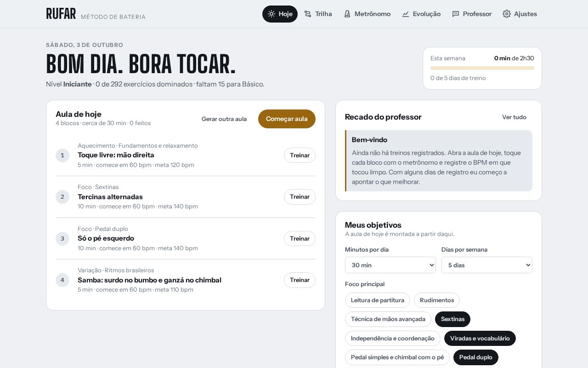Deselect the Viradas e vocabulário chip

[x=480, y=339]
